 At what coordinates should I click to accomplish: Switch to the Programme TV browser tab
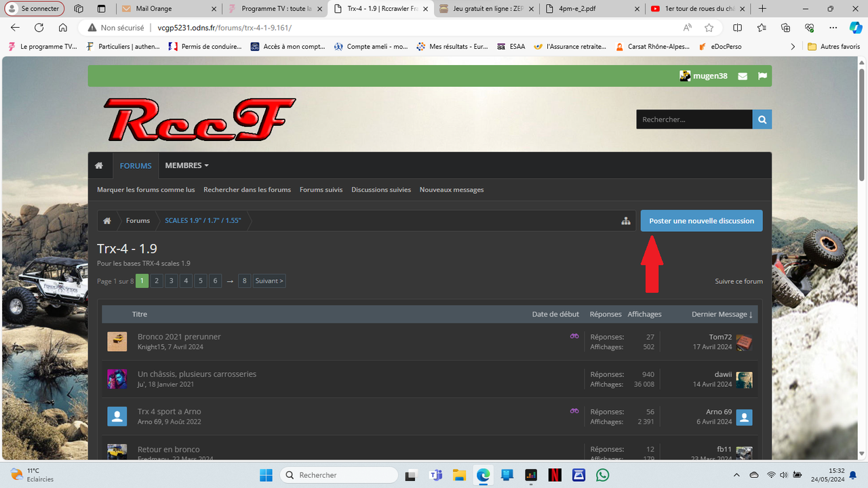point(275,9)
